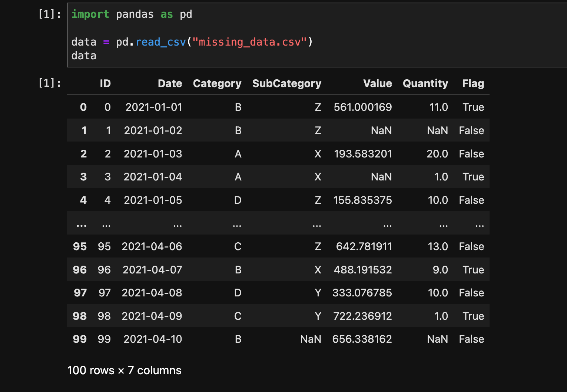The image size is (567, 392).
Task: Click the output prompt [1]: beside the table
Action: click(50, 83)
